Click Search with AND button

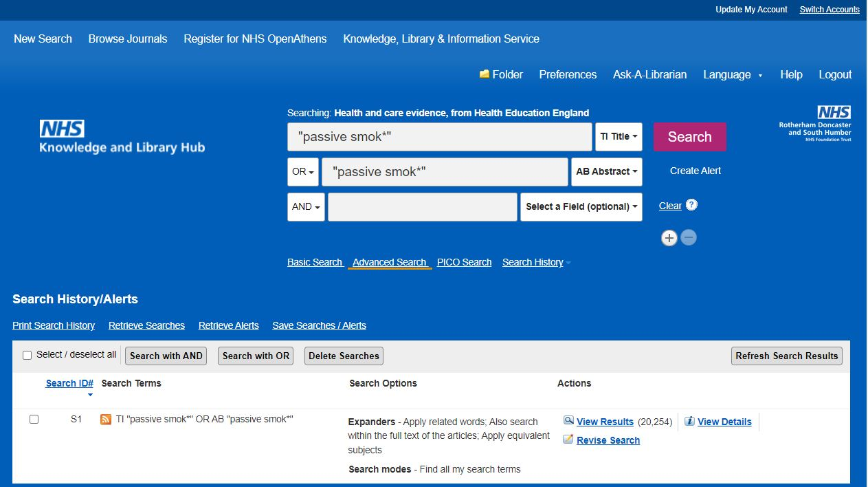166,356
